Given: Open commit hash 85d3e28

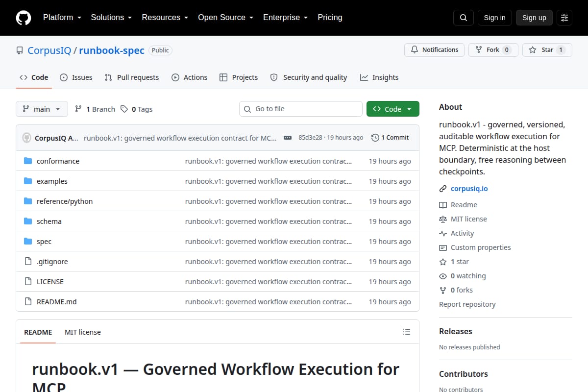Looking at the screenshot, I should coord(310,138).
